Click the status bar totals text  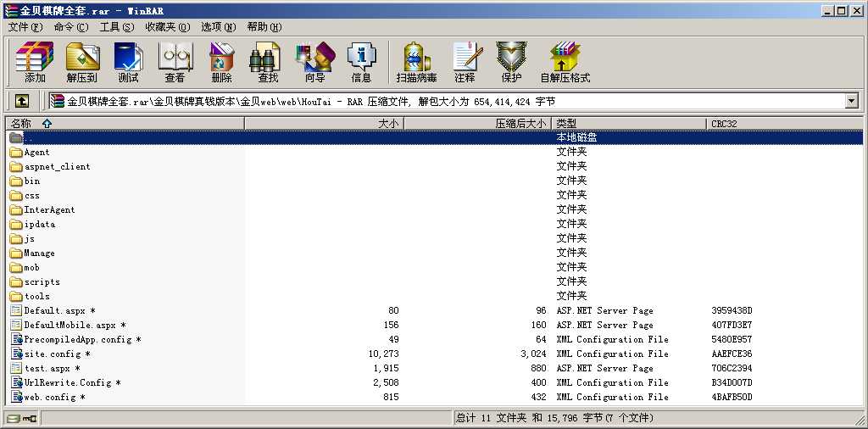pos(554,418)
